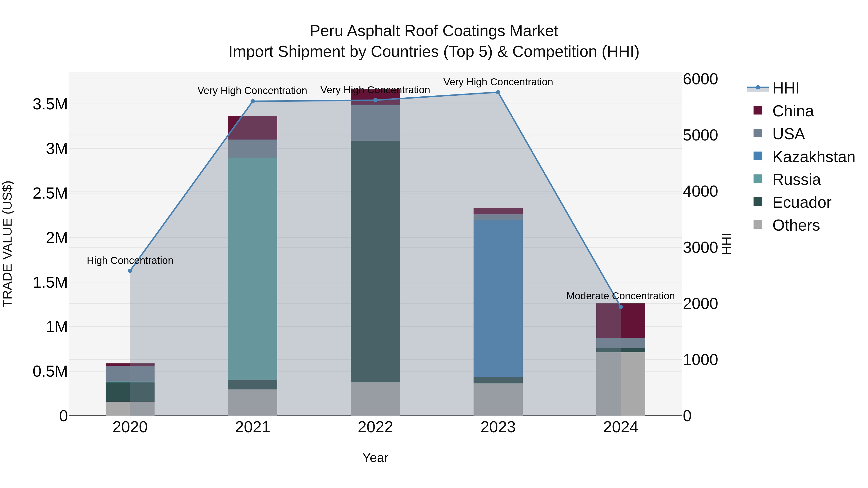Select the Kazakhstan segment in 2023 bar
The width and height of the screenshot is (868, 488).
click(498, 298)
